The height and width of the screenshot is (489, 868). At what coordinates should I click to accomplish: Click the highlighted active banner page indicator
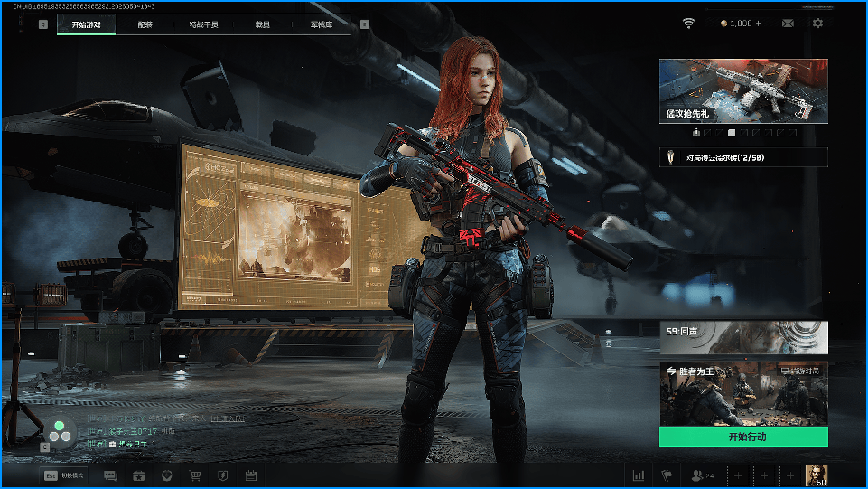tap(732, 132)
